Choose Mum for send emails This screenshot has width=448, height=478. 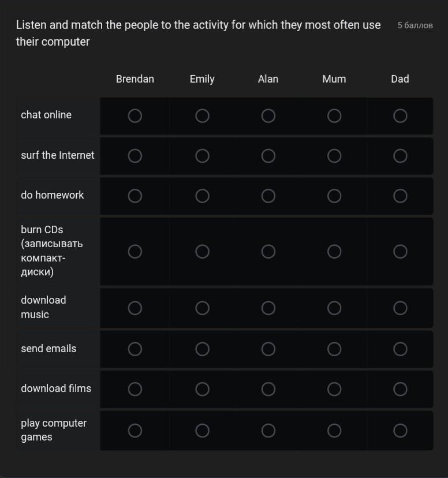(334, 349)
